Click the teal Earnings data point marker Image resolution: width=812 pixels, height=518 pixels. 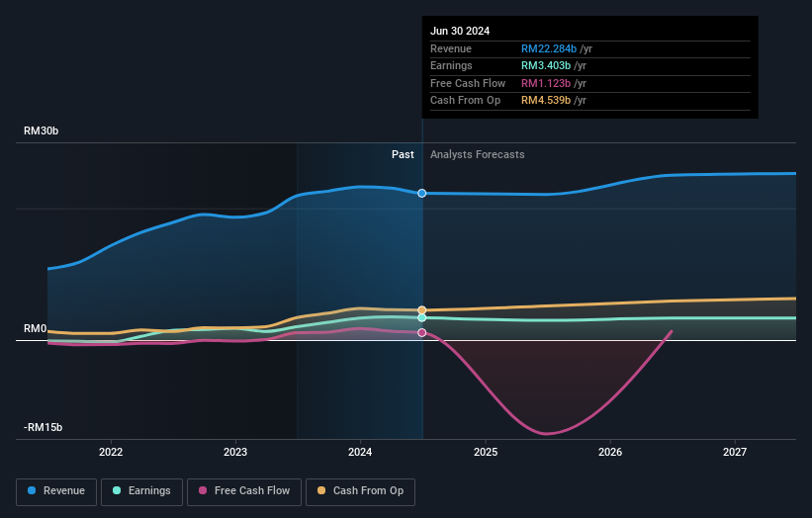(422, 317)
